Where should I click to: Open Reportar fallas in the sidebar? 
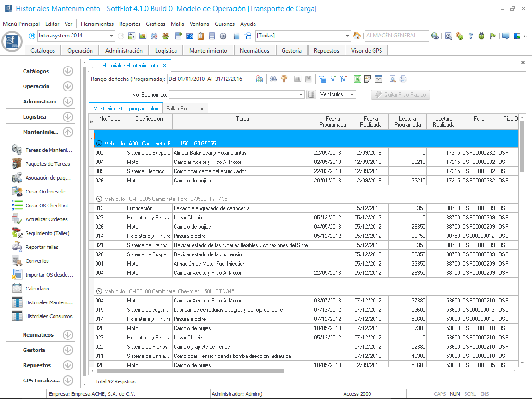[42, 247]
